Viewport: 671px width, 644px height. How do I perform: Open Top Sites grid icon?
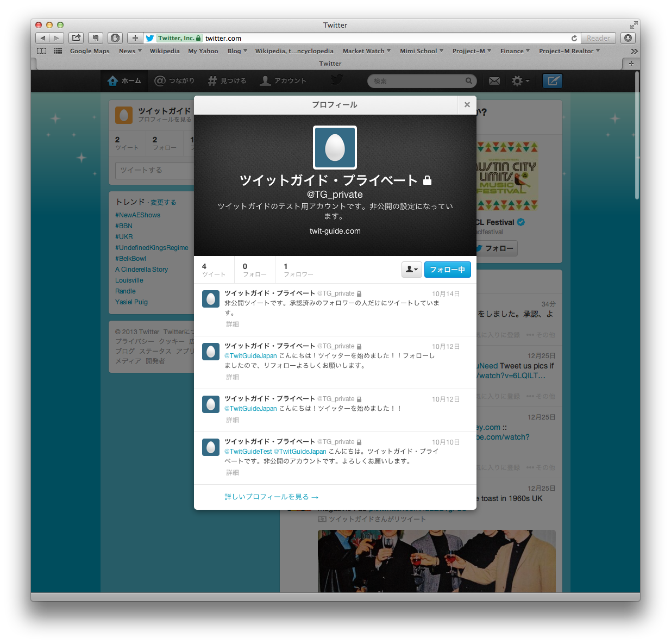pos(58,51)
